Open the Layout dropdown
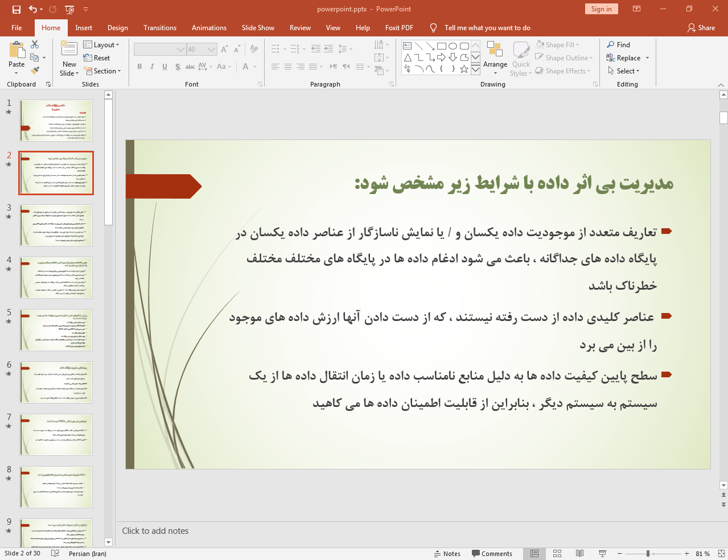Image resolution: width=728 pixels, height=560 pixels. tap(101, 45)
